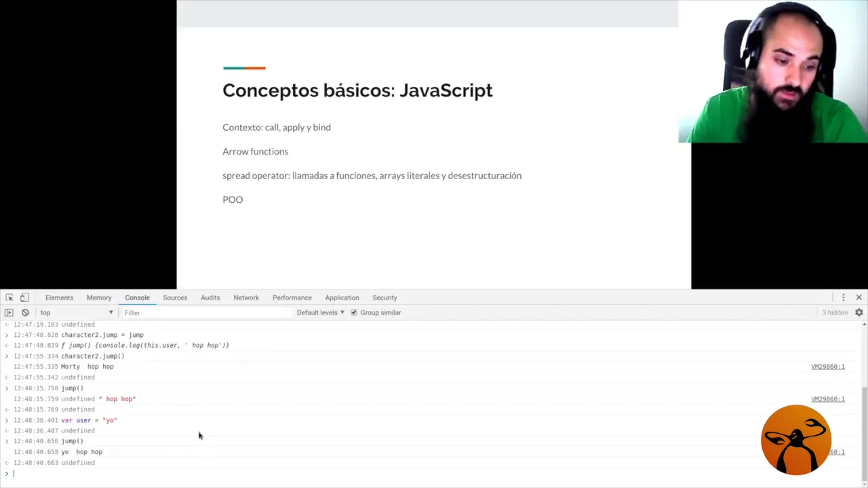Click the Morty hop hop log line
The width and height of the screenshot is (868, 488).
(x=87, y=367)
